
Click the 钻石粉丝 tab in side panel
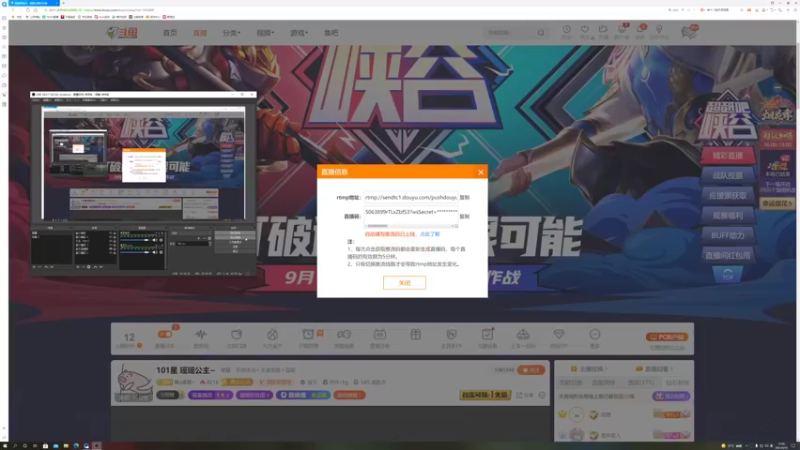pyautogui.click(x=677, y=382)
